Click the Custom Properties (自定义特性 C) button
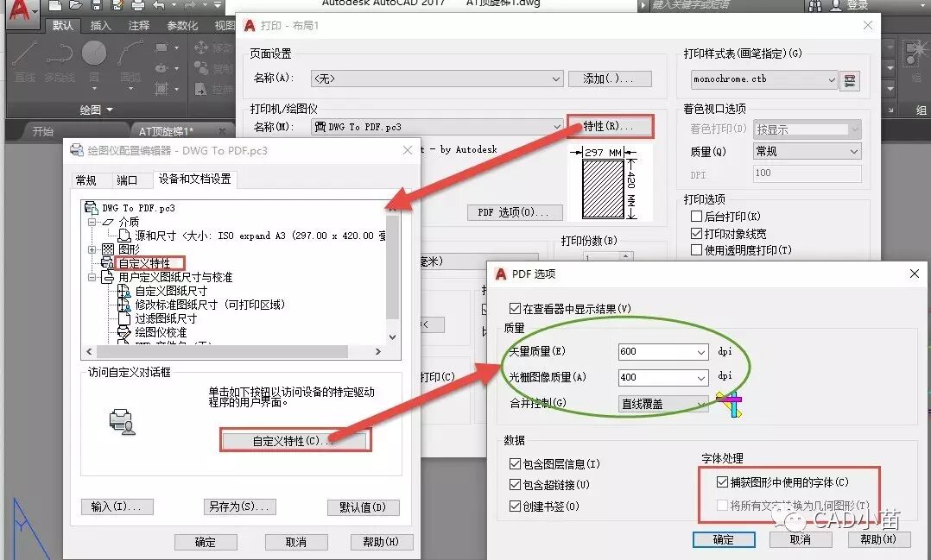The image size is (931, 560). 295,441
